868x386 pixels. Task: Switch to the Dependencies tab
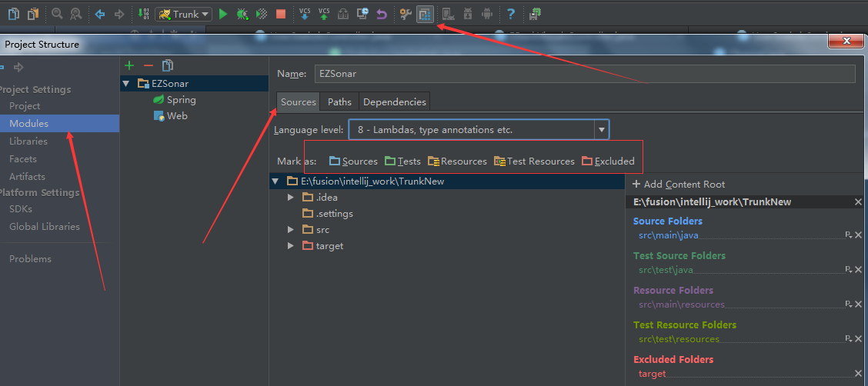pyautogui.click(x=395, y=101)
